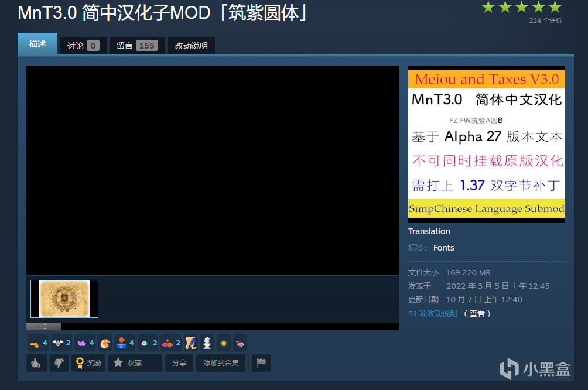
Task: Click the Meiou and Taxes mod cover image
Action: pyautogui.click(x=486, y=144)
